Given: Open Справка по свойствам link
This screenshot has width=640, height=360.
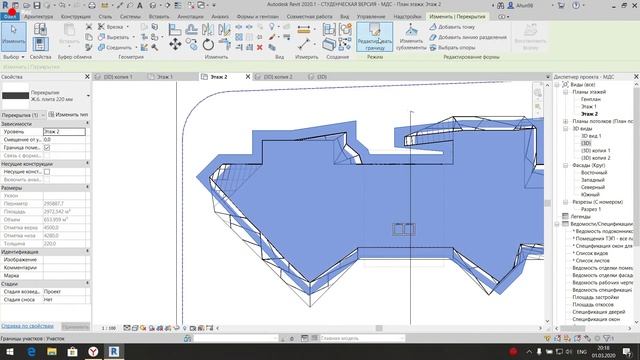Looking at the screenshot, I should pos(27,326).
